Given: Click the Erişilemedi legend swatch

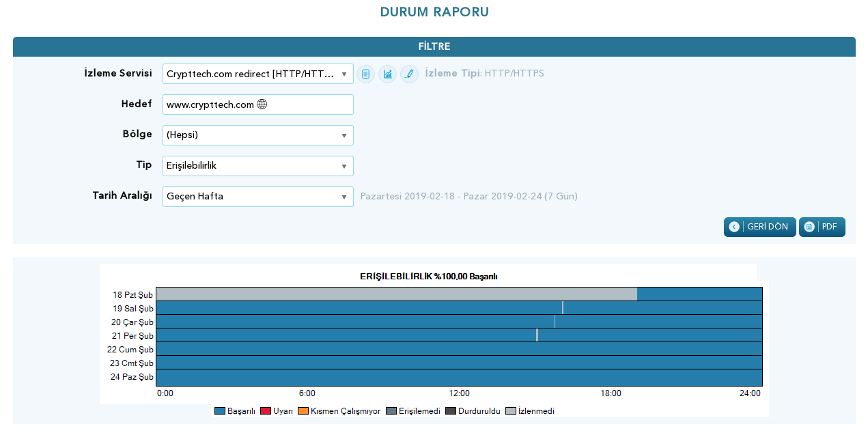Looking at the screenshot, I should [391, 411].
